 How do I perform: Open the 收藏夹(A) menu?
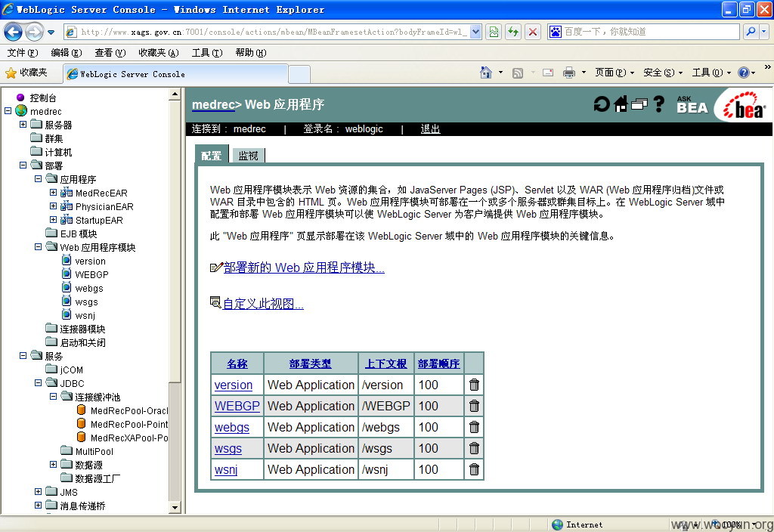(x=159, y=53)
